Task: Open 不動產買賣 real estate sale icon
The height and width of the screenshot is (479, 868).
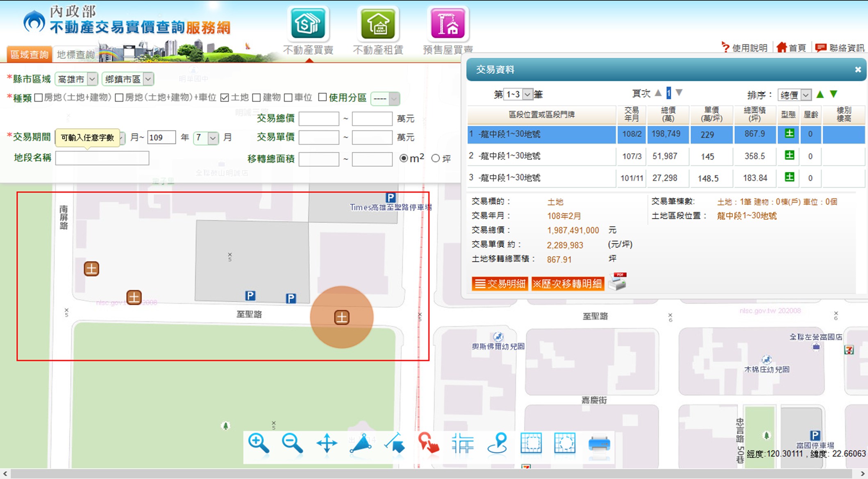Action: (x=308, y=24)
